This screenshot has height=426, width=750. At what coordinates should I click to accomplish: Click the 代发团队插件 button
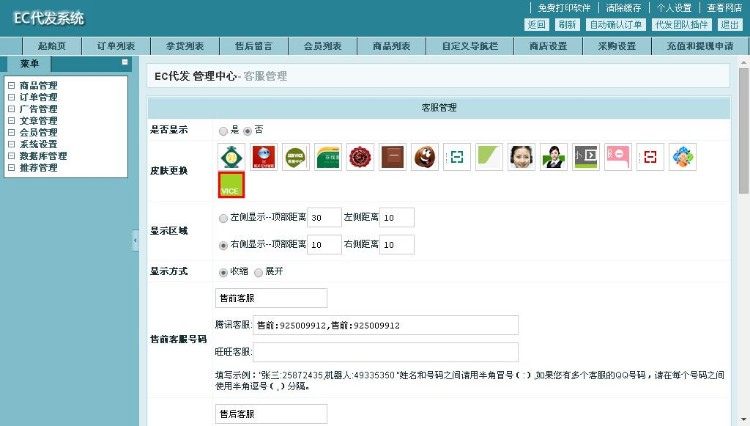click(682, 24)
